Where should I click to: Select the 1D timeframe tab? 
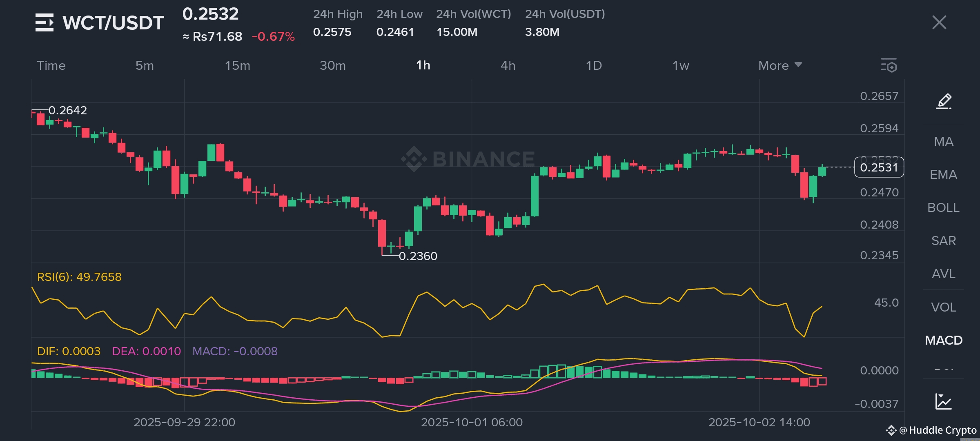[594, 65]
